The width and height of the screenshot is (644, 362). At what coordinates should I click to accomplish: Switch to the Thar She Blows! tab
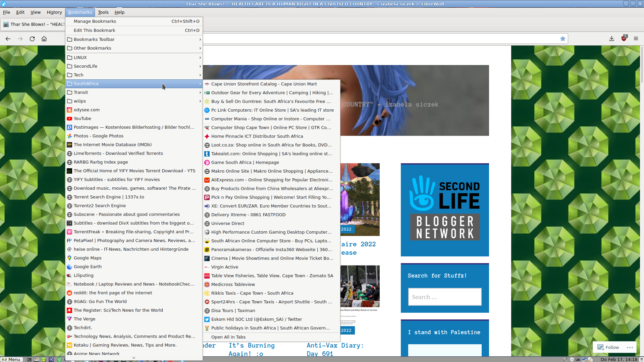[x=34, y=24]
